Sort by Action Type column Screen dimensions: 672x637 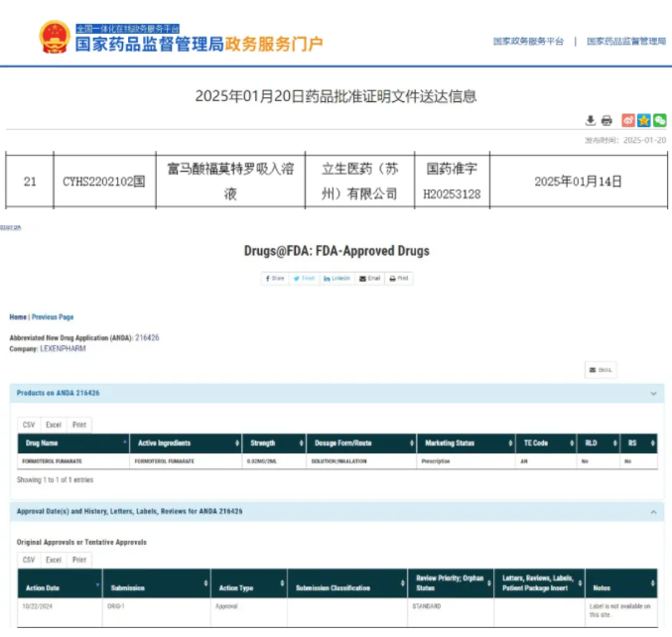[248, 583]
